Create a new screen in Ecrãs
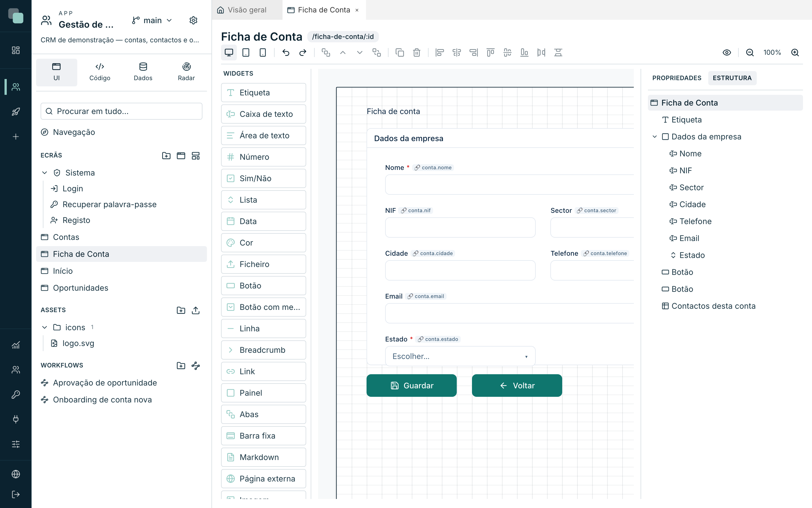This screenshot has height=508, width=812. 181,156
